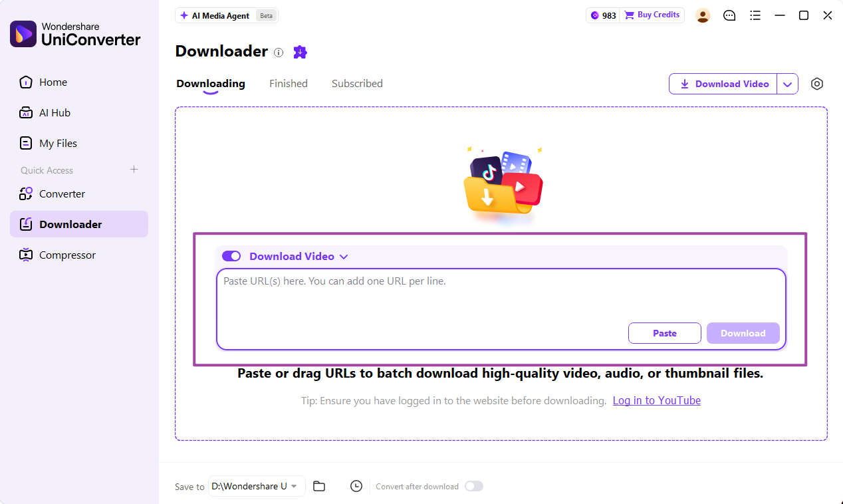843x504 pixels.
Task: Select Downloader in the sidebar
Action: pos(79,224)
